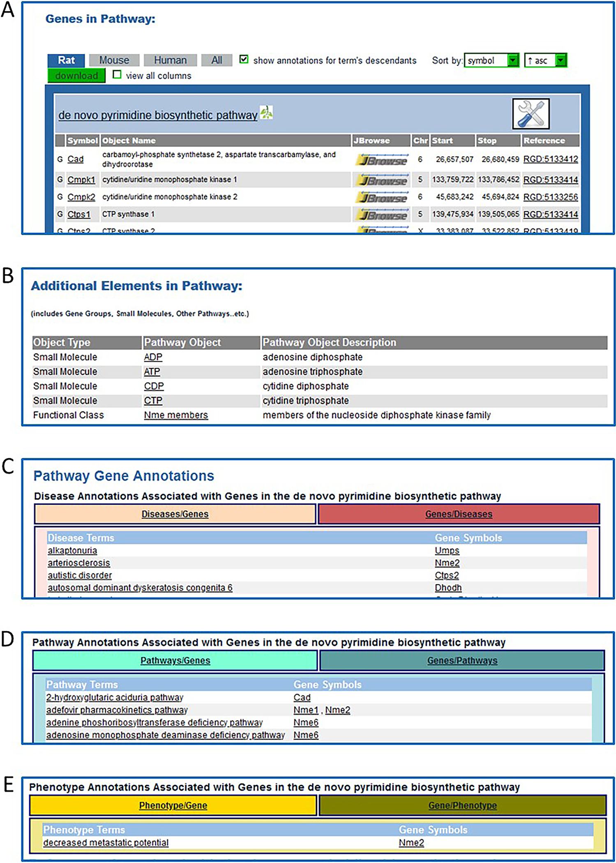This screenshot has height=863, width=616.
Task: Switch to the All species tab
Action: coord(217,60)
